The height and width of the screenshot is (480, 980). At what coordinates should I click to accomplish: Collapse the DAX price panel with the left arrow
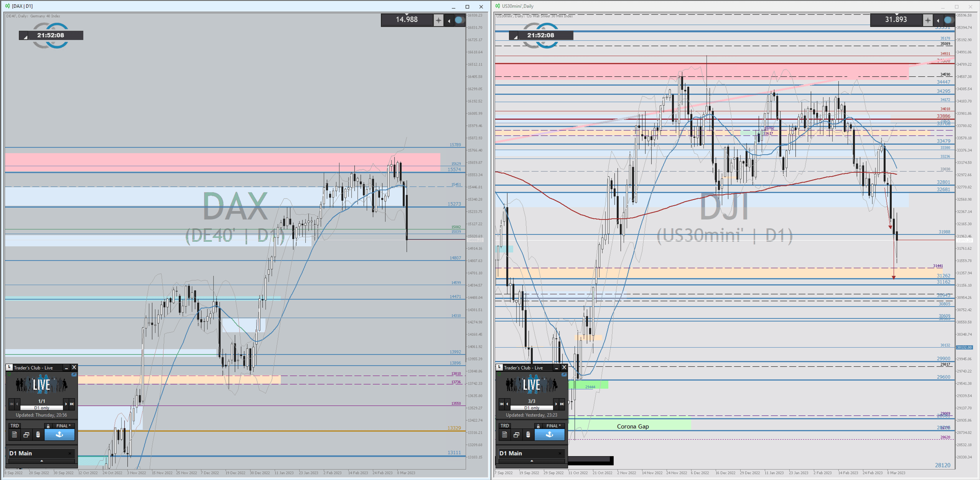(449, 21)
